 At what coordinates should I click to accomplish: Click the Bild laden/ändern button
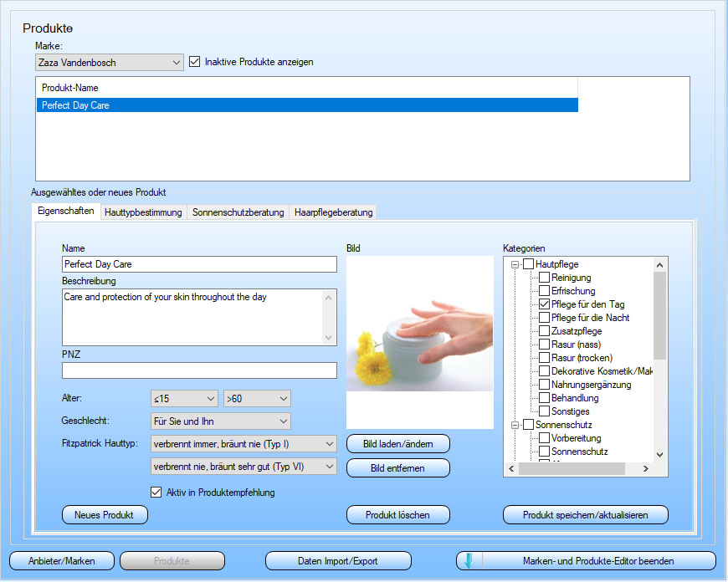tap(398, 444)
